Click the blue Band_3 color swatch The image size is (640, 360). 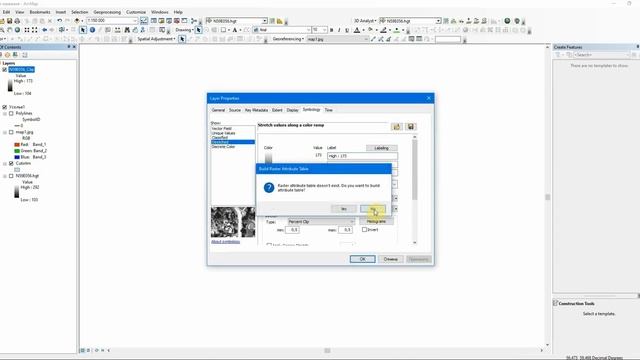17,157
